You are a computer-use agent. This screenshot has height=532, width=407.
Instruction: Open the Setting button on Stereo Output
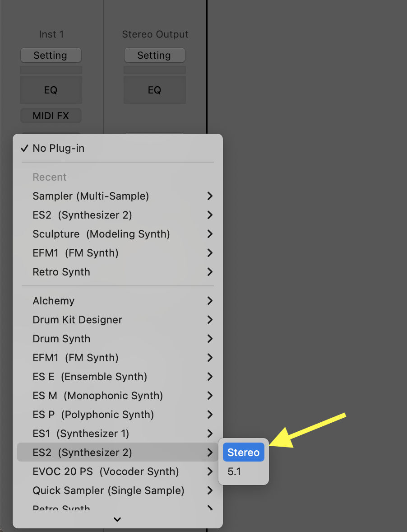coord(154,56)
